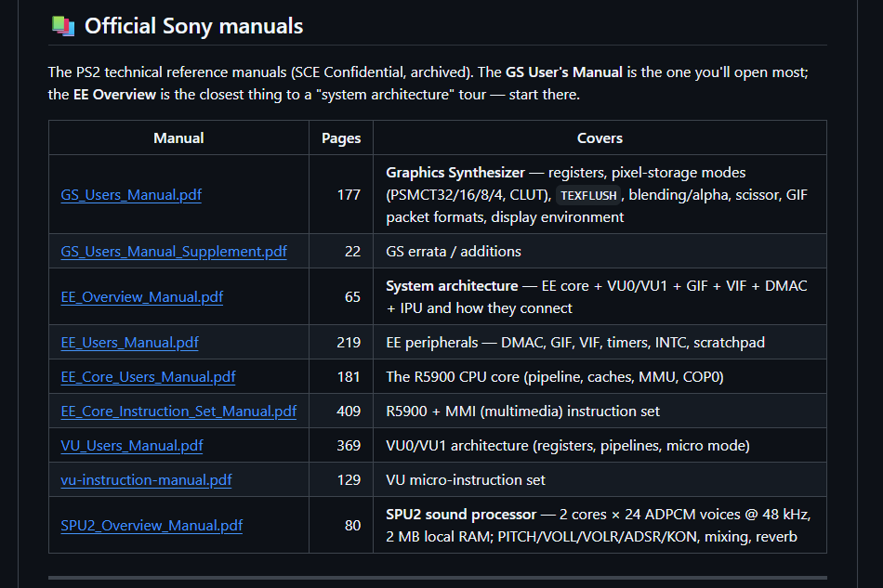Click the TEXFLUSH code snippet

click(588, 195)
